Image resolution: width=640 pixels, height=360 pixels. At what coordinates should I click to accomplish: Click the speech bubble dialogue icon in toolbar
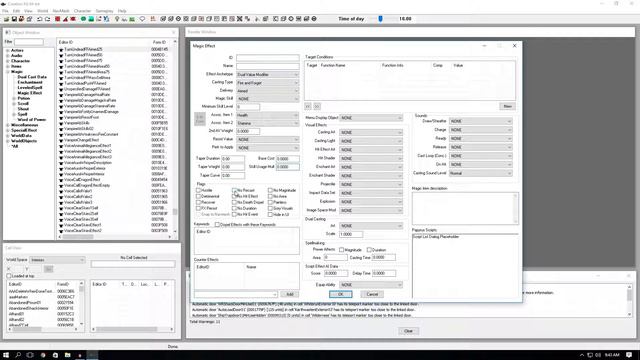(142, 19)
